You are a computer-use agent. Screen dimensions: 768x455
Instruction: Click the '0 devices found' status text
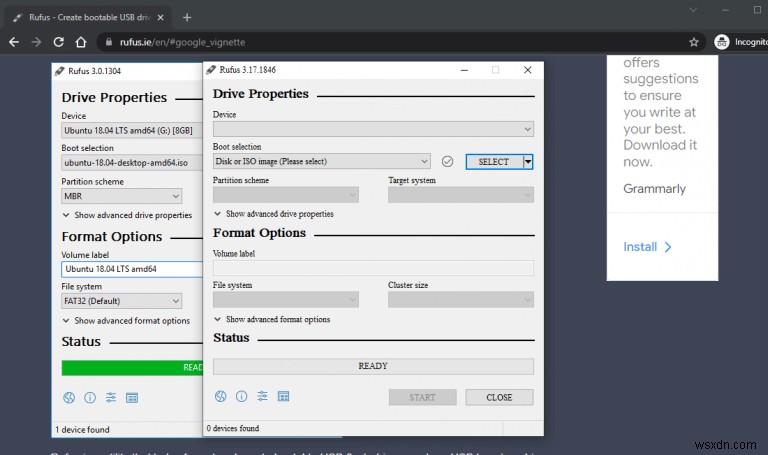(233, 428)
